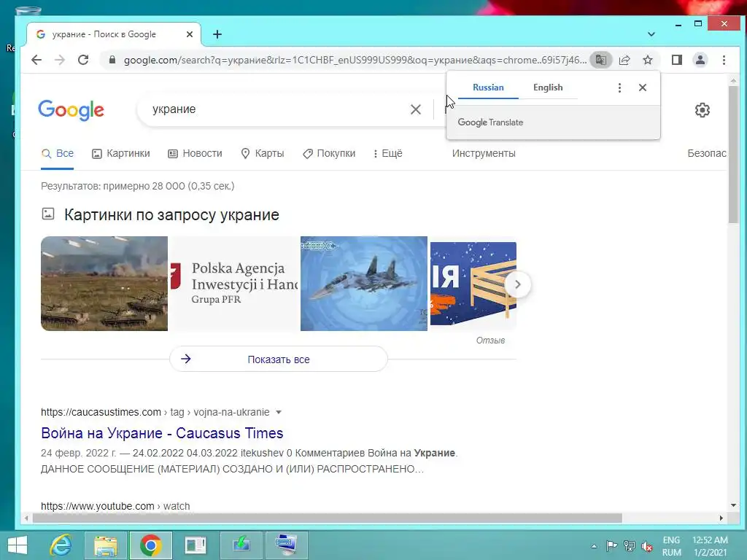Switch to 'Покупки' results

pyautogui.click(x=329, y=153)
